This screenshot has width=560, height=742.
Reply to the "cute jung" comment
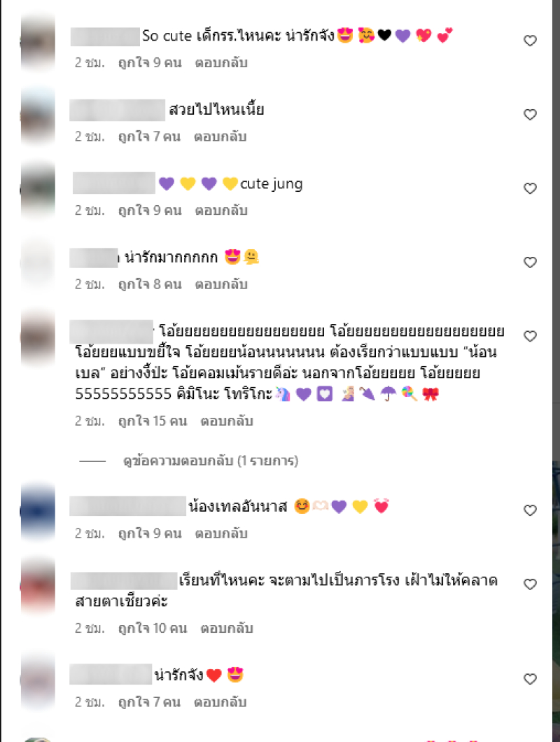coord(221,210)
